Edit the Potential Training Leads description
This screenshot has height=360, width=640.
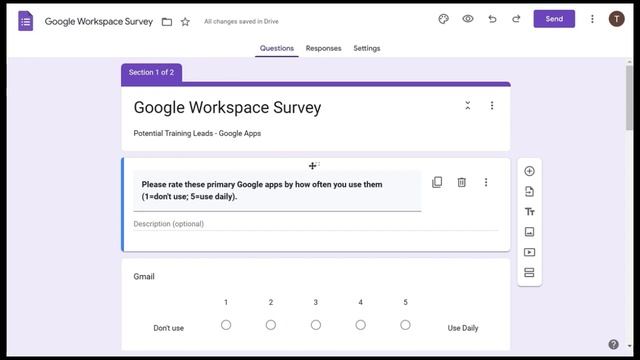(197, 133)
